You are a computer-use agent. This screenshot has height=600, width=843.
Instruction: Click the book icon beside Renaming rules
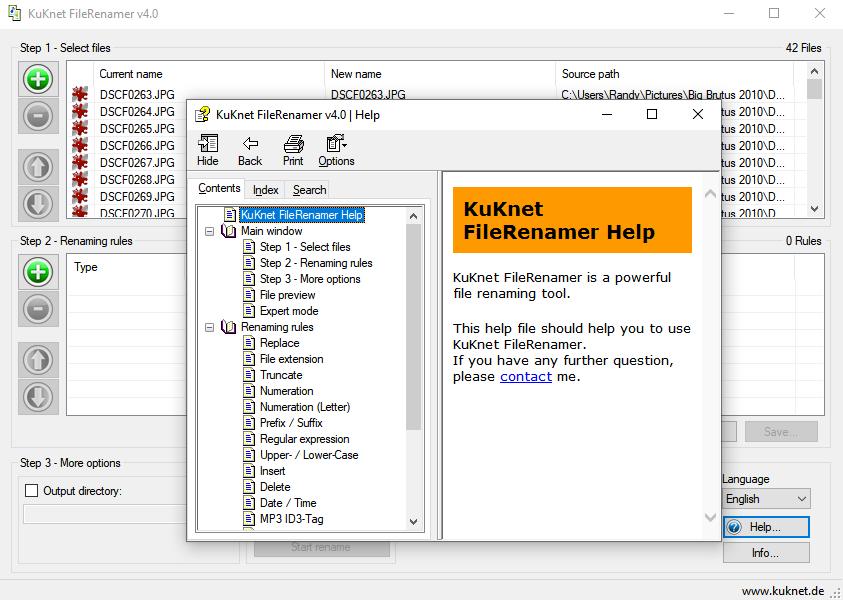click(x=228, y=327)
